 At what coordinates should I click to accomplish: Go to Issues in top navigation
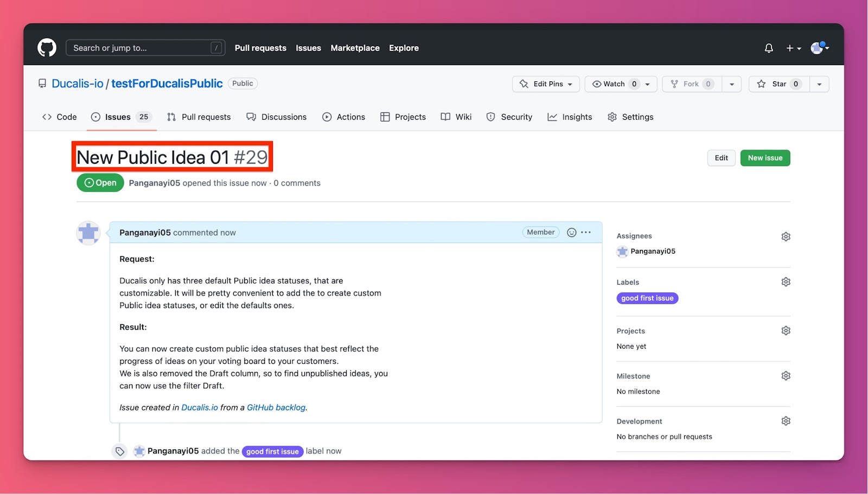click(x=308, y=48)
